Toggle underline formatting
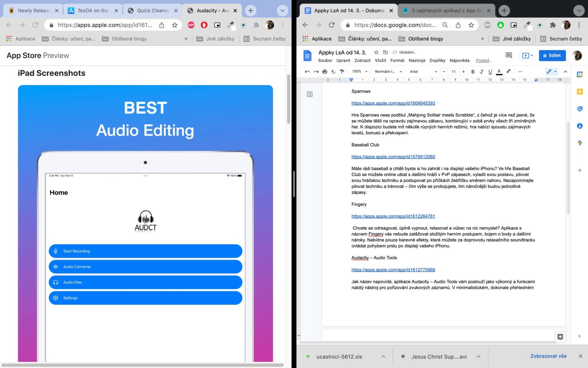The height and width of the screenshot is (368, 588). pos(490,72)
